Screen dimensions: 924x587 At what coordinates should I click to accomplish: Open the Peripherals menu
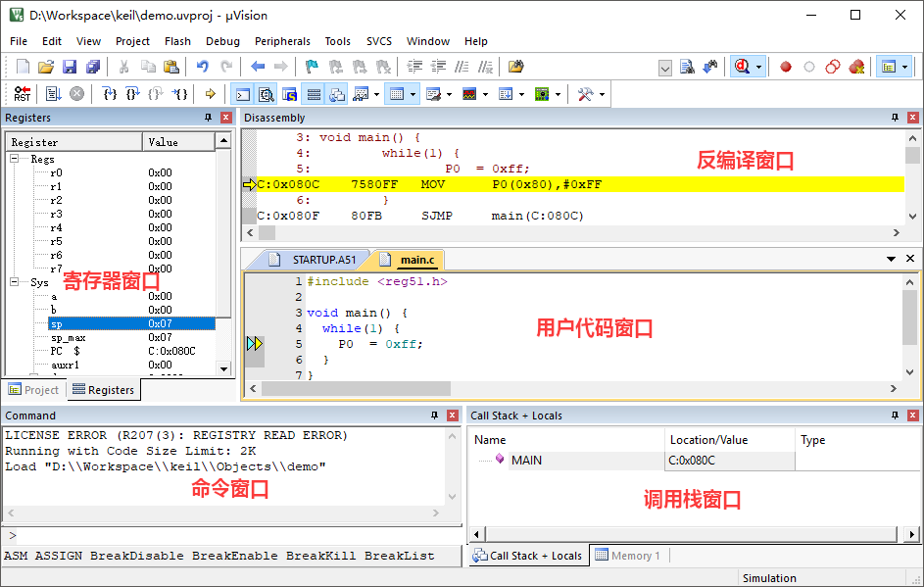pyautogui.click(x=282, y=41)
